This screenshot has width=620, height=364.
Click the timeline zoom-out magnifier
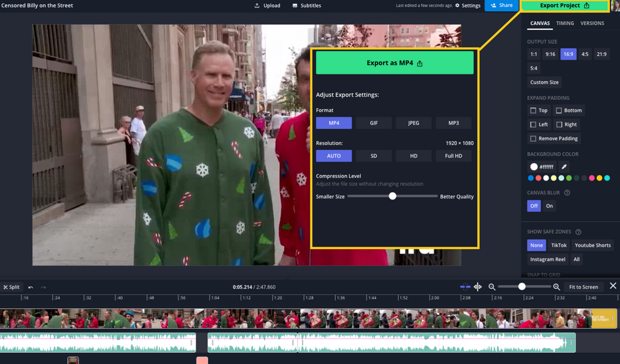coord(492,286)
